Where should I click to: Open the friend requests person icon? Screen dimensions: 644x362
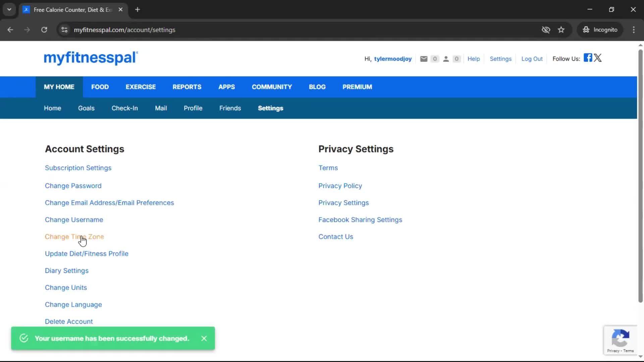click(x=446, y=59)
